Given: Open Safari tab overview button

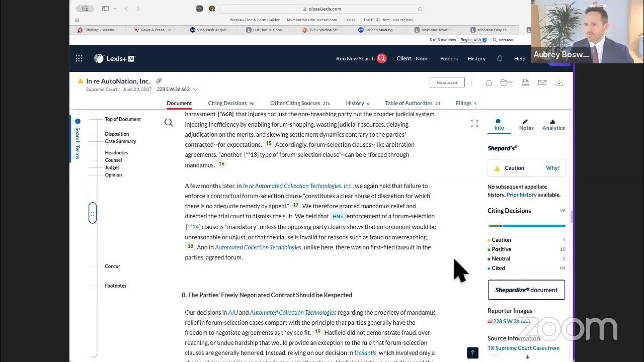Looking at the screenshot, I should pos(85,9).
